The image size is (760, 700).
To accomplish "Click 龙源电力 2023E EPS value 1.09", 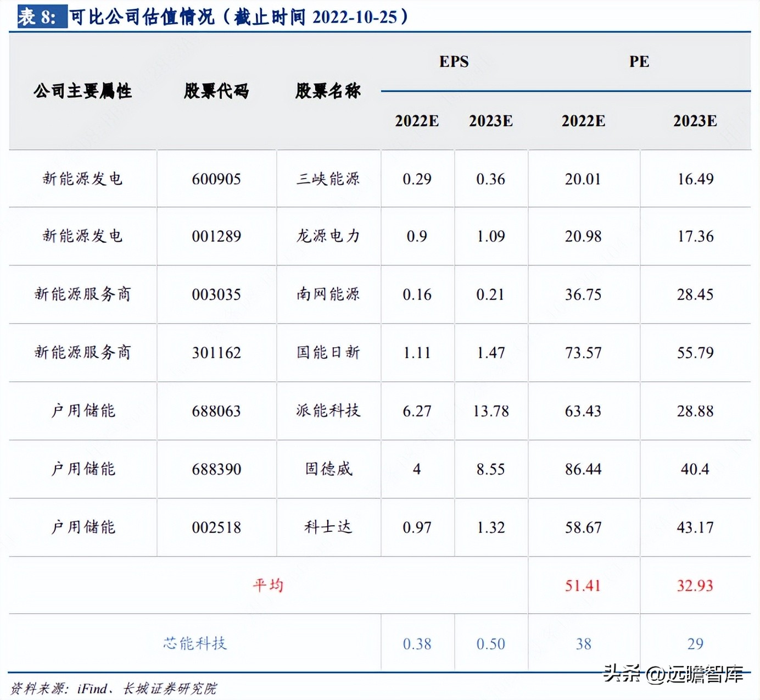I will 491,236.
